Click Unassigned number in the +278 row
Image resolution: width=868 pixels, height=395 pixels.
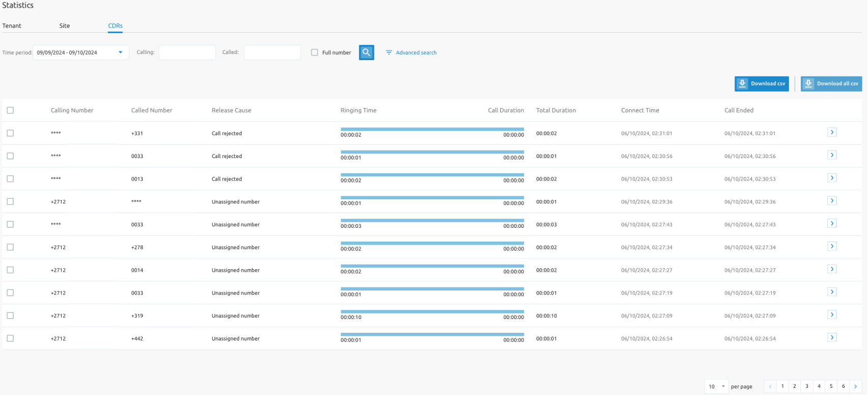(235, 247)
